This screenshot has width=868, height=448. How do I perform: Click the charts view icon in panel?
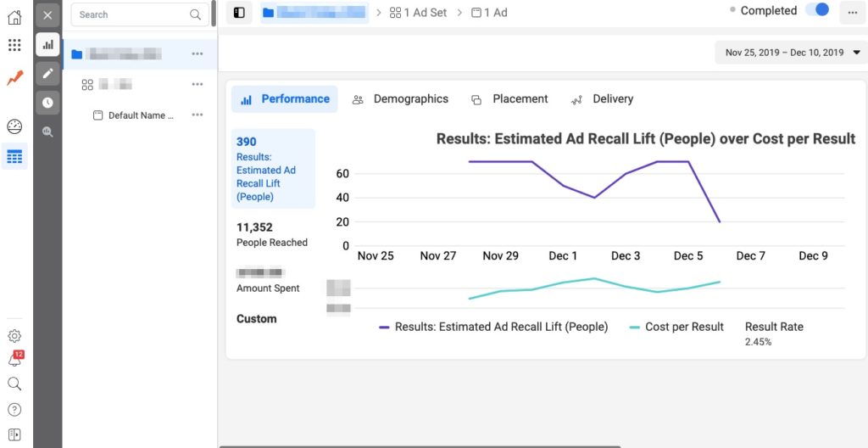coord(47,45)
